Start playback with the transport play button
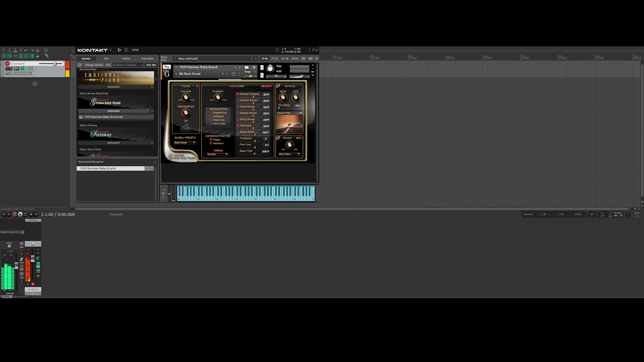The image size is (644, 362). pyautogui.click(x=20, y=214)
